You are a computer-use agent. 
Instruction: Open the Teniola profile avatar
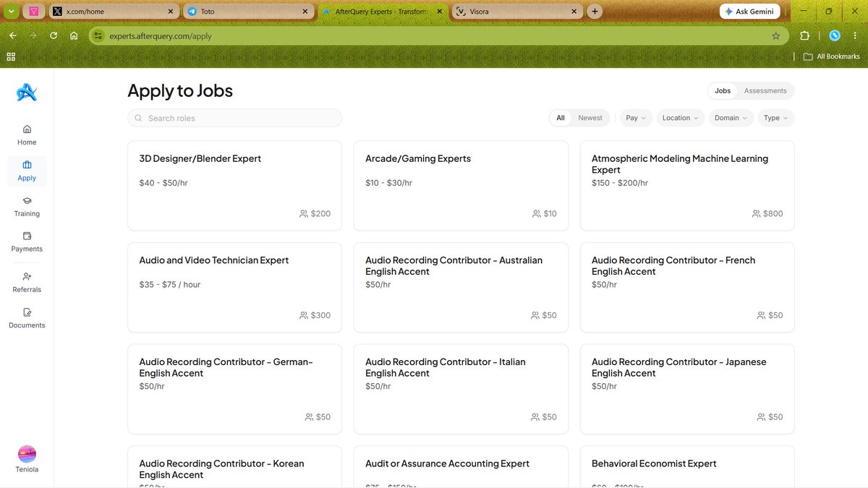[x=27, y=454]
